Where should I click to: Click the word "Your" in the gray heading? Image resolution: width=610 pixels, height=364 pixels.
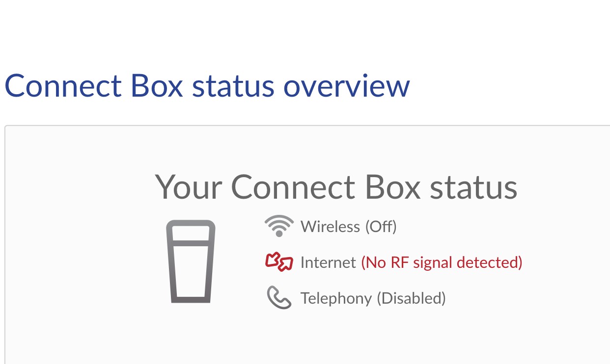[x=188, y=187]
